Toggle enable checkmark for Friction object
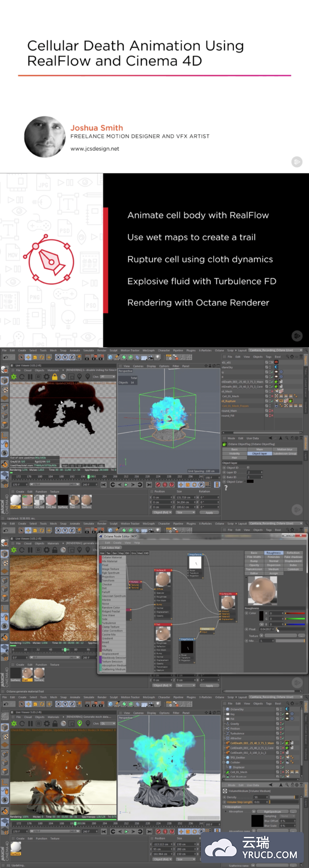Image resolution: width=309 pixels, height=868 pixels. click(283, 729)
